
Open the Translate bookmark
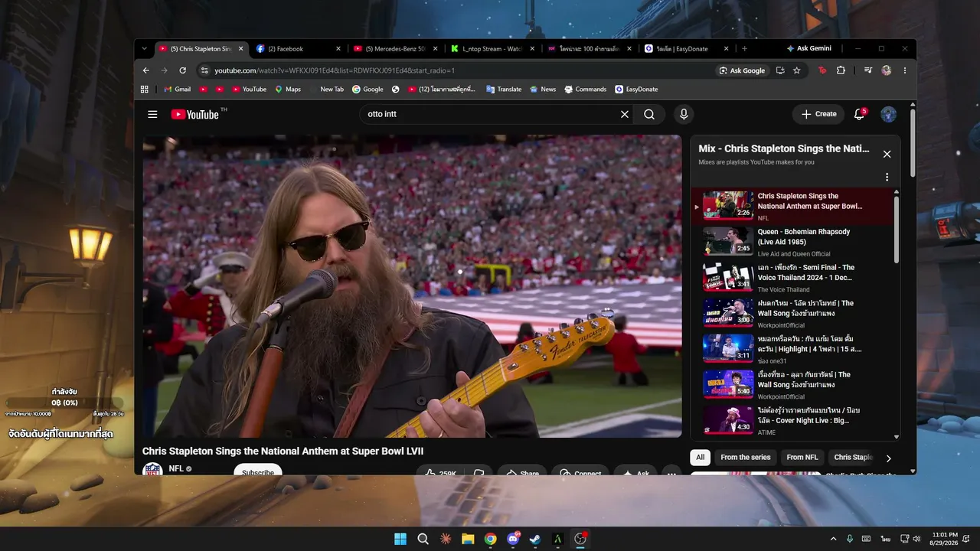tap(504, 89)
